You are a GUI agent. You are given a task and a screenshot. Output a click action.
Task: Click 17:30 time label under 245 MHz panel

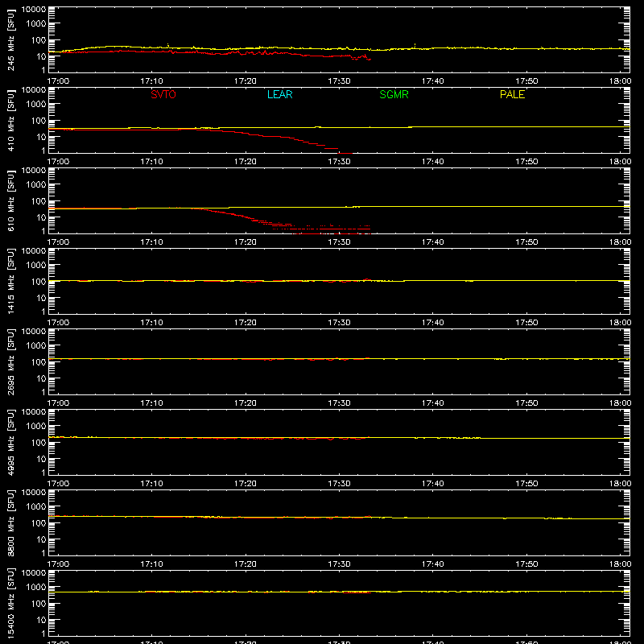[x=339, y=81]
